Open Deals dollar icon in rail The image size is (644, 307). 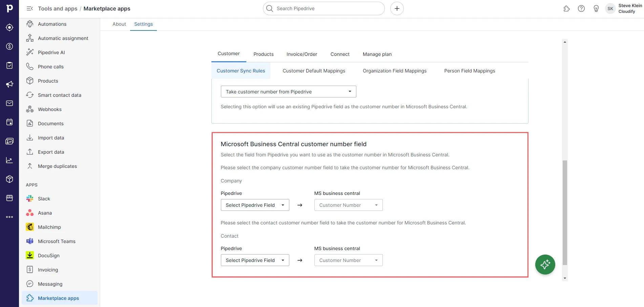9,46
